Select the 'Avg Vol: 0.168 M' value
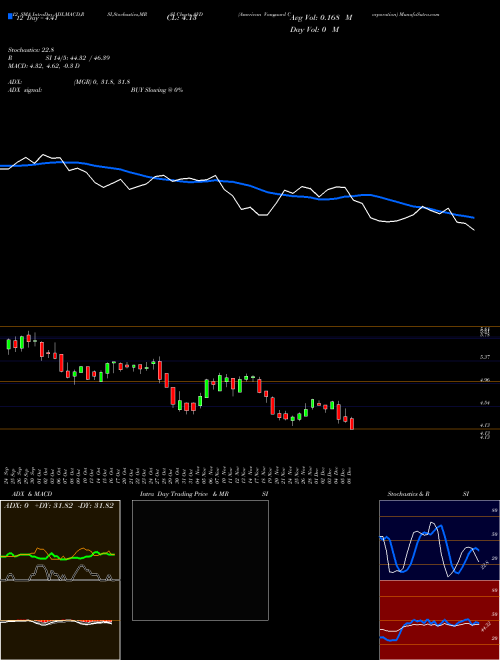The image size is (500, 660). pos(321,18)
